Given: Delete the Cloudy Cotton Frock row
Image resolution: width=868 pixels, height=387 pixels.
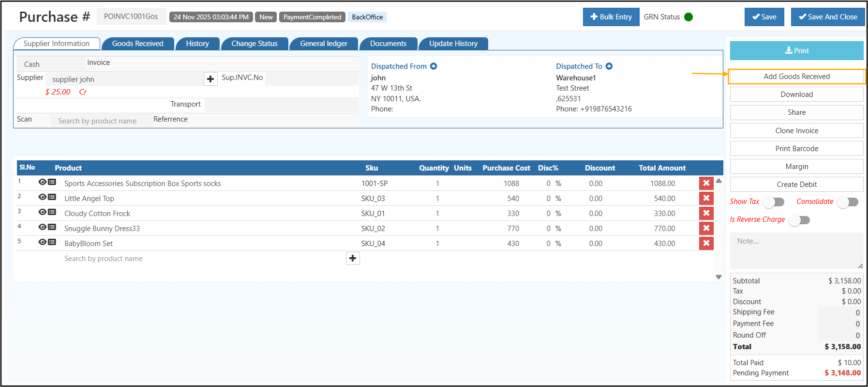Looking at the screenshot, I should click(x=706, y=213).
